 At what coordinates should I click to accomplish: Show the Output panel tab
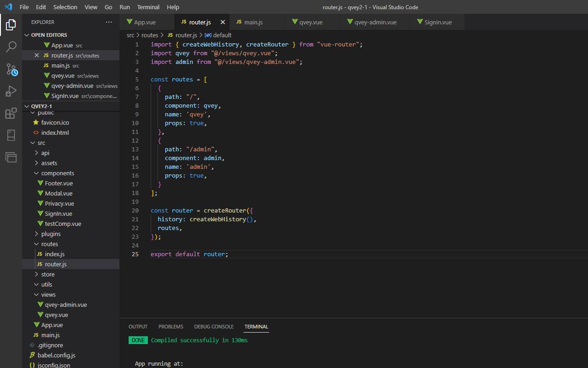pyautogui.click(x=138, y=327)
